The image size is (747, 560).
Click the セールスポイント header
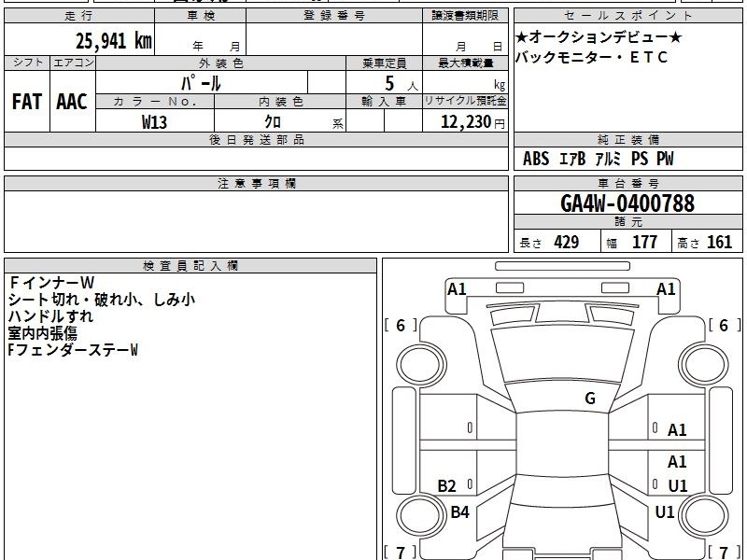[627, 16]
